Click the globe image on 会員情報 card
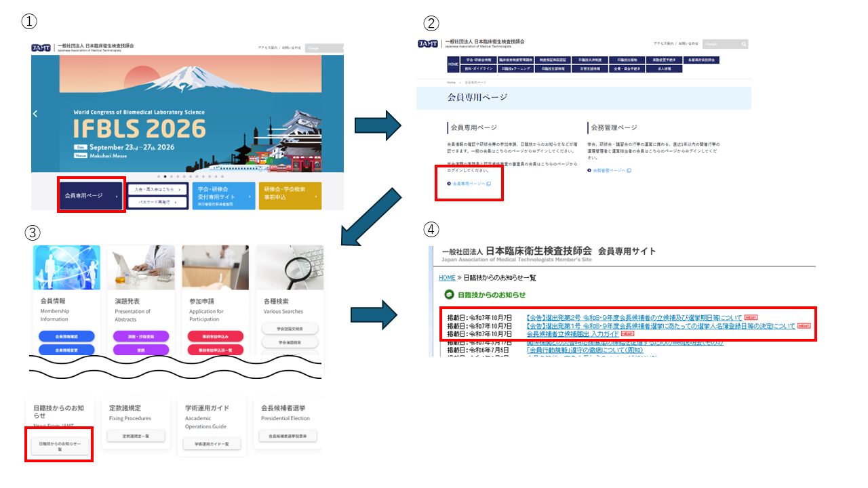This screenshot has width=868, height=488. pos(66,268)
